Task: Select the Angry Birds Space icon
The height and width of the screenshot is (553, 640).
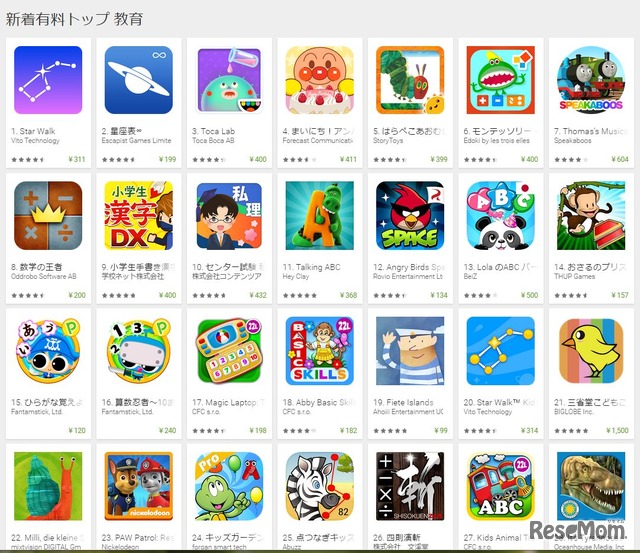Action: [410, 215]
